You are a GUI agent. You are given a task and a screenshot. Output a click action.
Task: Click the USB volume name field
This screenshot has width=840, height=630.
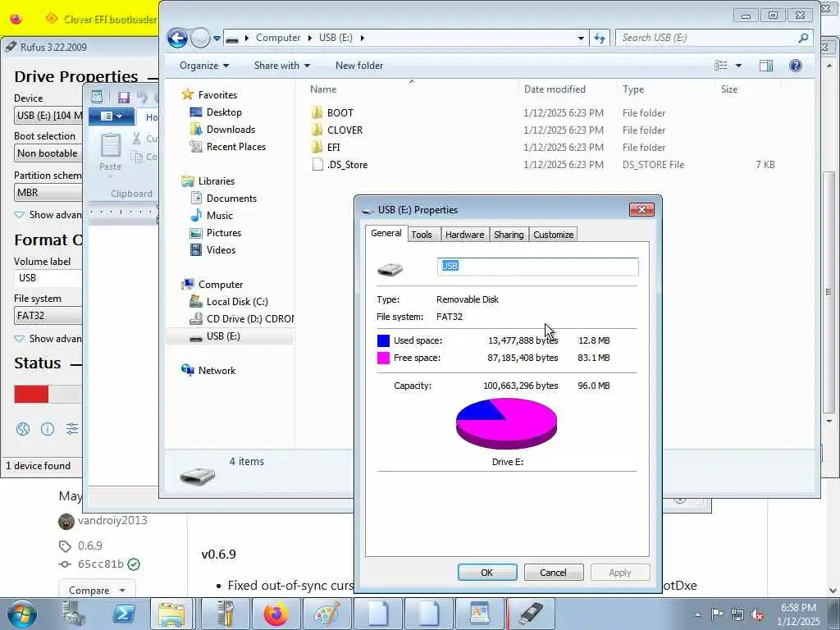[538, 267]
